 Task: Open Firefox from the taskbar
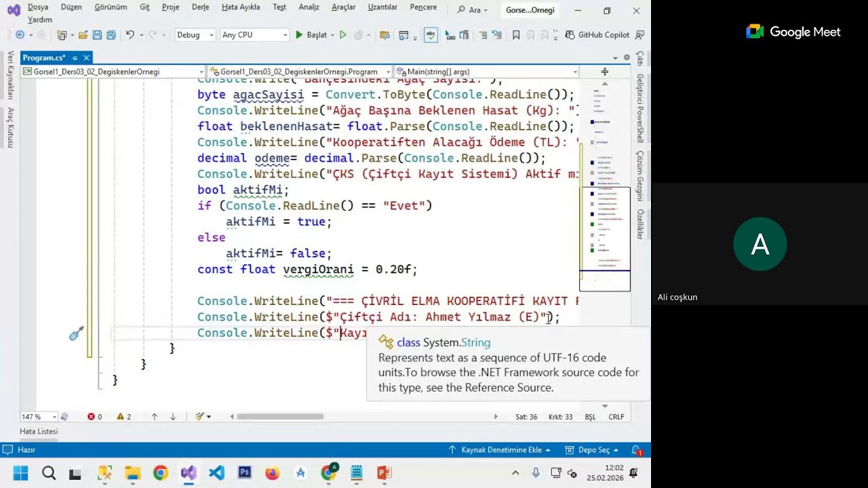pyautogui.click(x=272, y=472)
